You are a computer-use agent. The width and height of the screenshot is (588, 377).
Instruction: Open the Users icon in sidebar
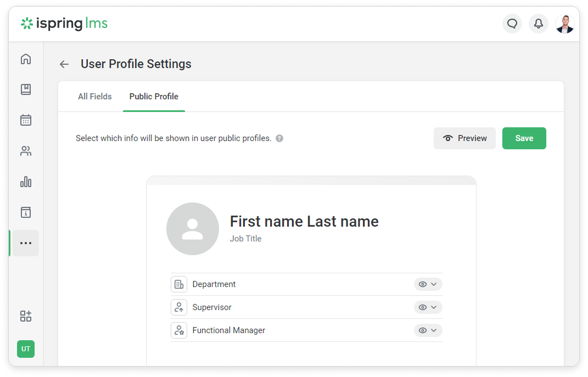[x=26, y=151]
